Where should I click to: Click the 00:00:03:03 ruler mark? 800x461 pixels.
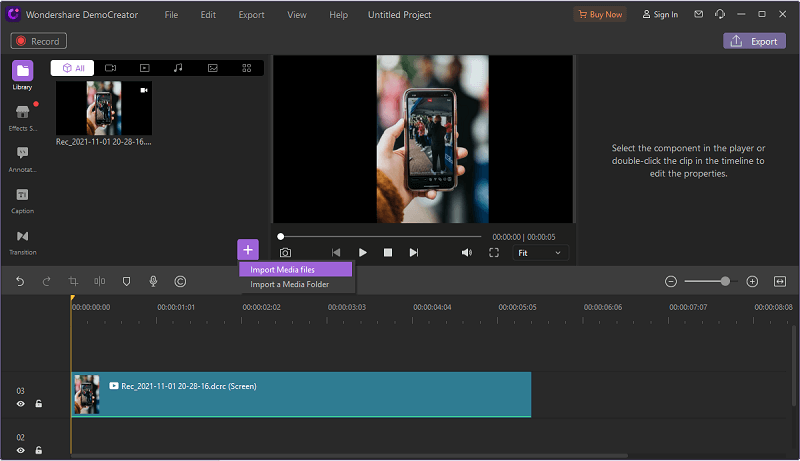347,307
